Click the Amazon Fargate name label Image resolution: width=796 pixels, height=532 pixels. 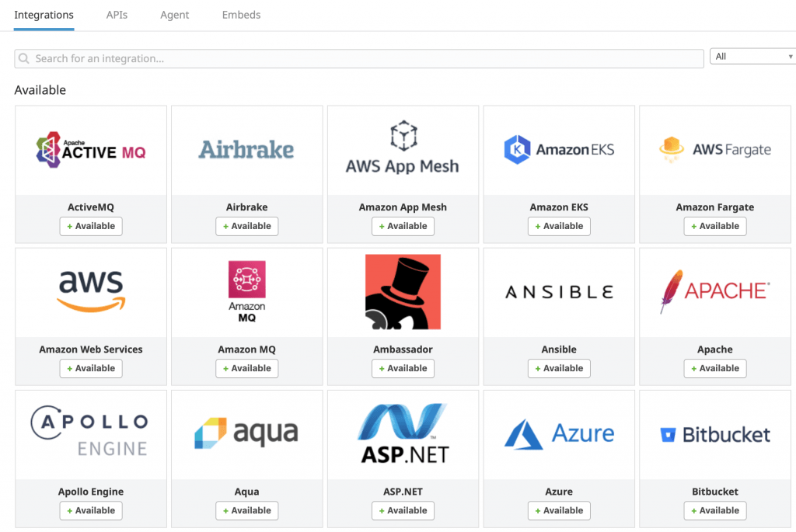pos(715,207)
